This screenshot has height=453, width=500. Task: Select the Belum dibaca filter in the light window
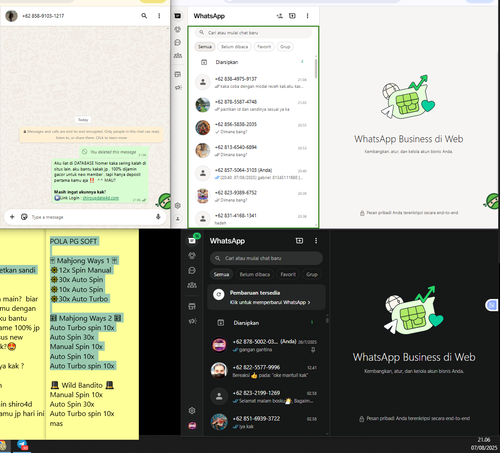pyautogui.click(x=235, y=47)
